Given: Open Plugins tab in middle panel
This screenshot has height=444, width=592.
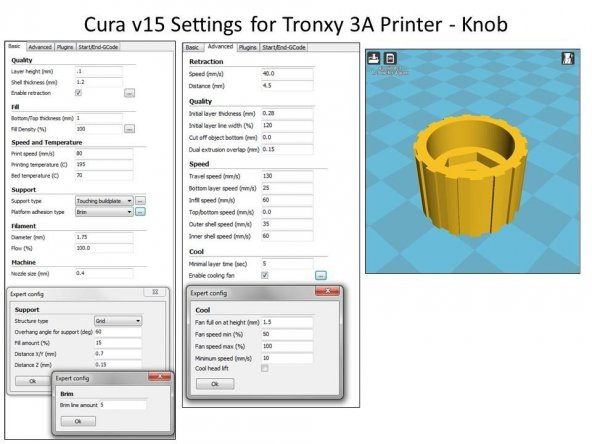Looking at the screenshot, I should tap(248, 48).
